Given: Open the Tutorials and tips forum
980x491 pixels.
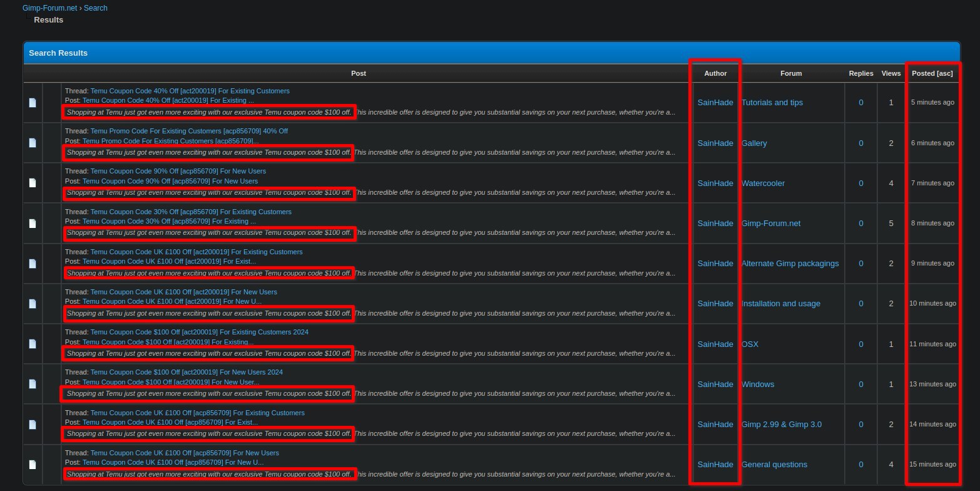Looking at the screenshot, I should pyautogui.click(x=772, y=103).
